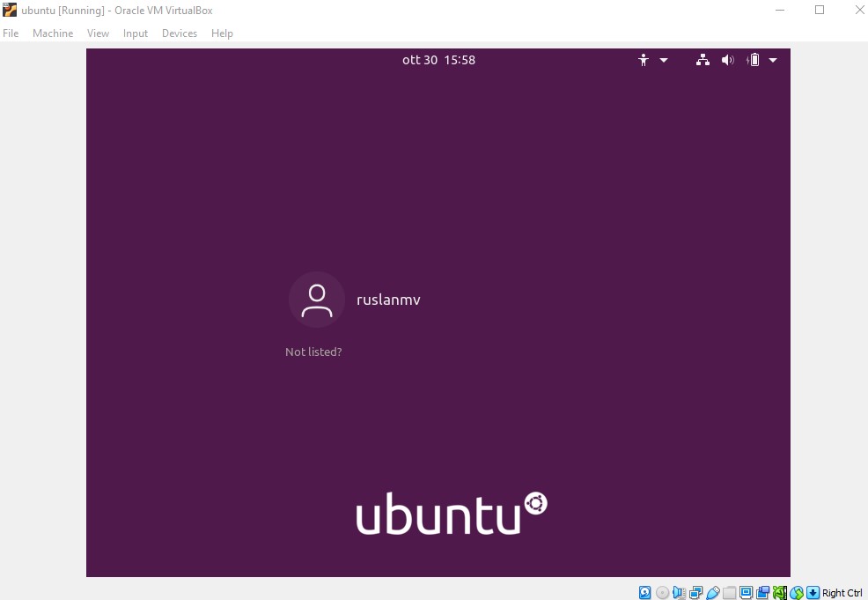Click the recording indicator icon
The height and width of the screenshot is (600, 868).
point(763,593)
